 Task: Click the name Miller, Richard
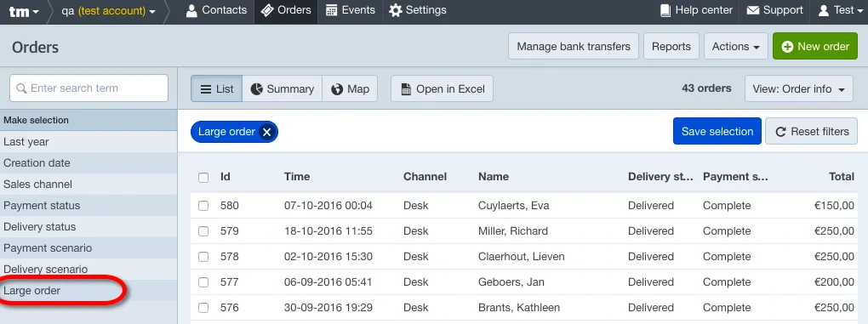pos(512,231)
